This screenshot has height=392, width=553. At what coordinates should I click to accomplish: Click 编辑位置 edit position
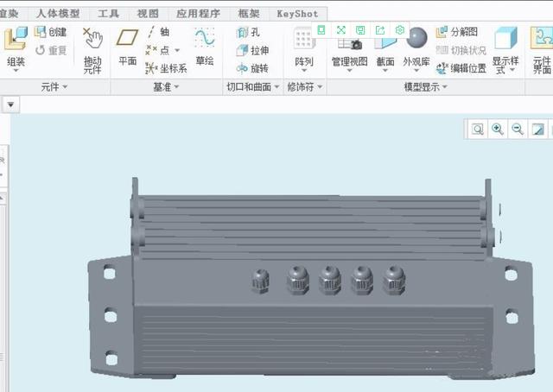tap(461, 68)
